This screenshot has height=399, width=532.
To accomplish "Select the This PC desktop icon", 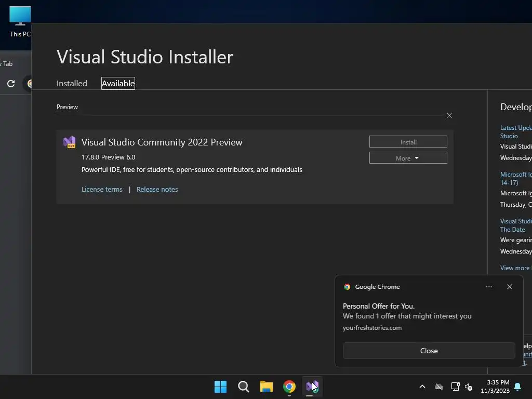I will point(20,22).
